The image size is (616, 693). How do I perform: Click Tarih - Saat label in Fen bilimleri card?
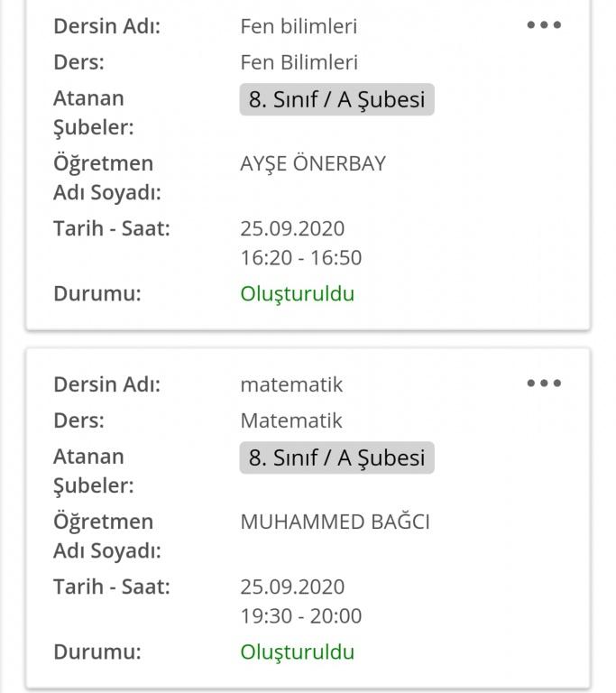pyautogui.click(x=112, y=228)
